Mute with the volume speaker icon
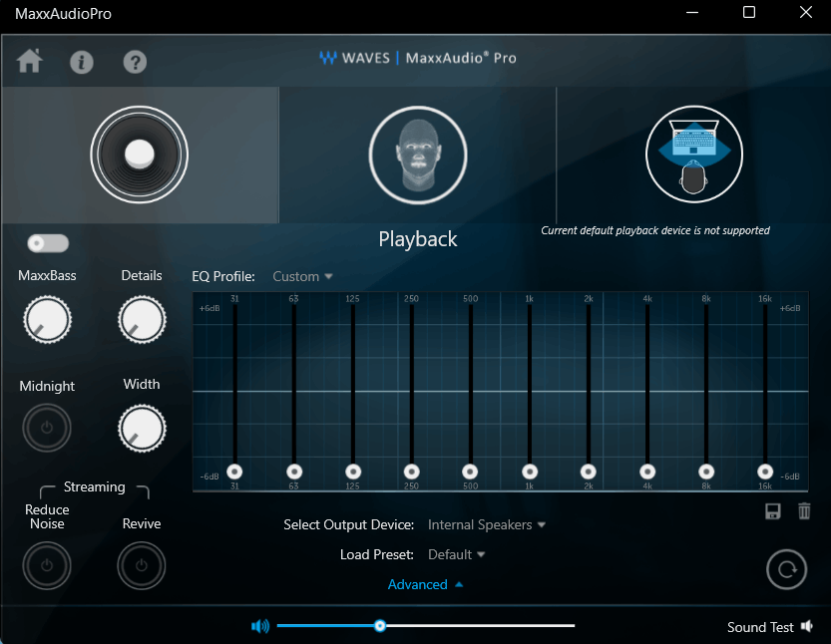The image size is (831, 644). point(260,626)
